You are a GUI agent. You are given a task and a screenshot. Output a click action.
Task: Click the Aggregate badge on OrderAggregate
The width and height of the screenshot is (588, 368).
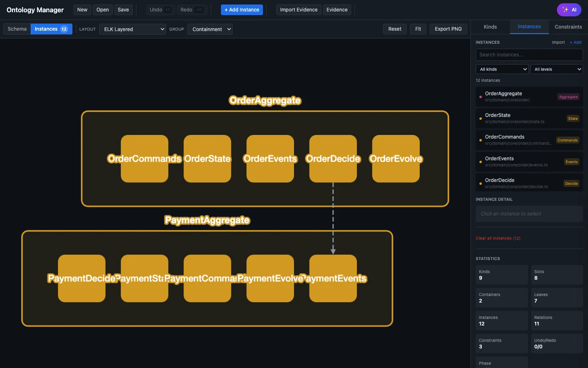point(568,97)
